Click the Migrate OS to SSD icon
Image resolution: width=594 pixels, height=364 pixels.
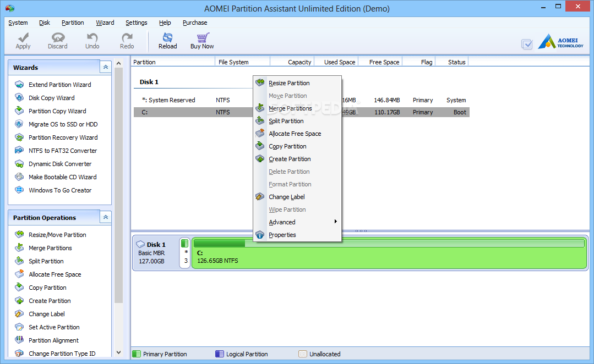tap(19, 124)
